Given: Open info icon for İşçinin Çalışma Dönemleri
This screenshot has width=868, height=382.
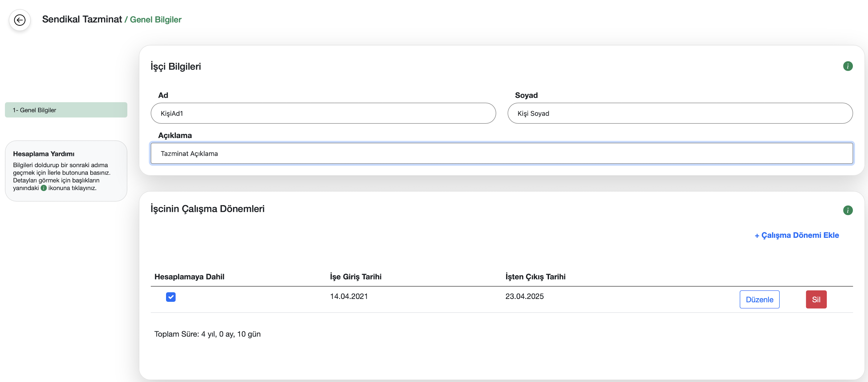Looking at the screenshot, I should [848, 210].
